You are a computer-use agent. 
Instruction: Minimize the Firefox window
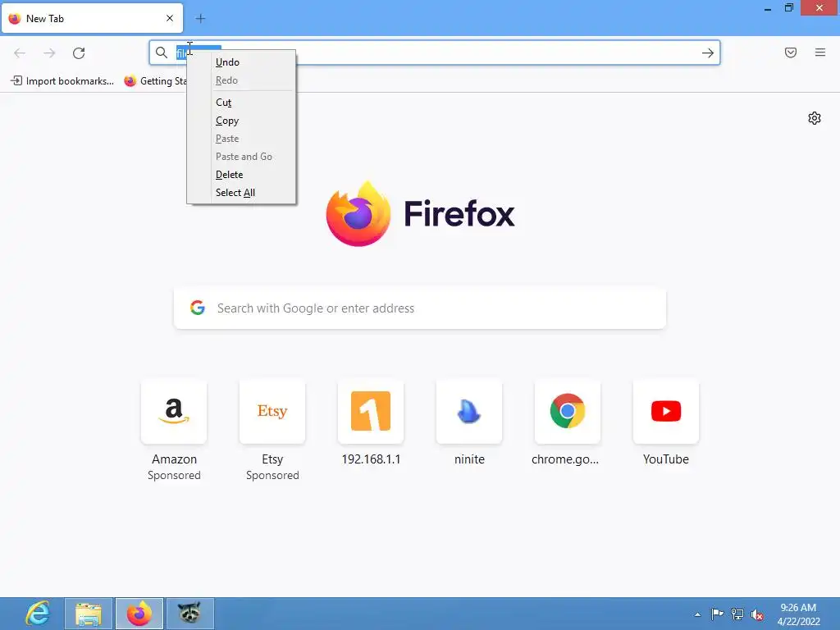click(x=768, y=8)
